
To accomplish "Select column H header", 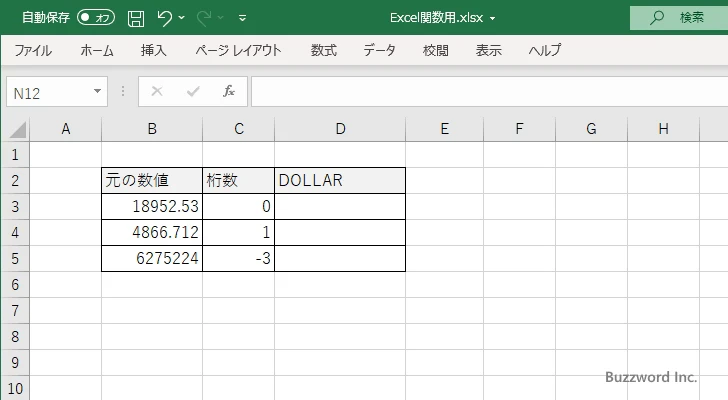I will coord(663,129).
